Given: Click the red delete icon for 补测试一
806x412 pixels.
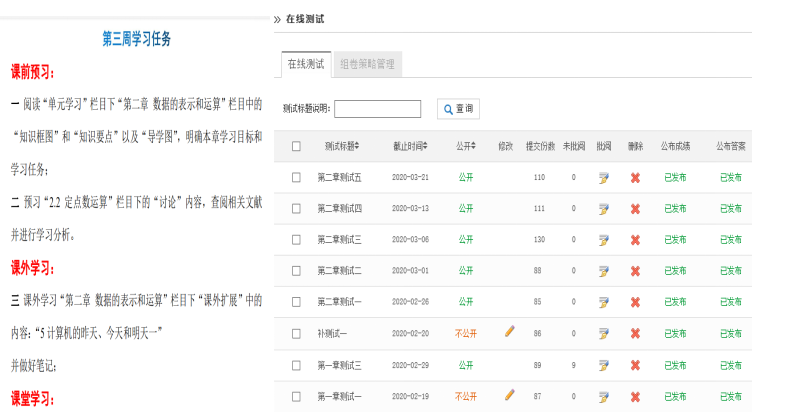Looking at the screenshot, I should pyautogui.click(x=634, y=333).
